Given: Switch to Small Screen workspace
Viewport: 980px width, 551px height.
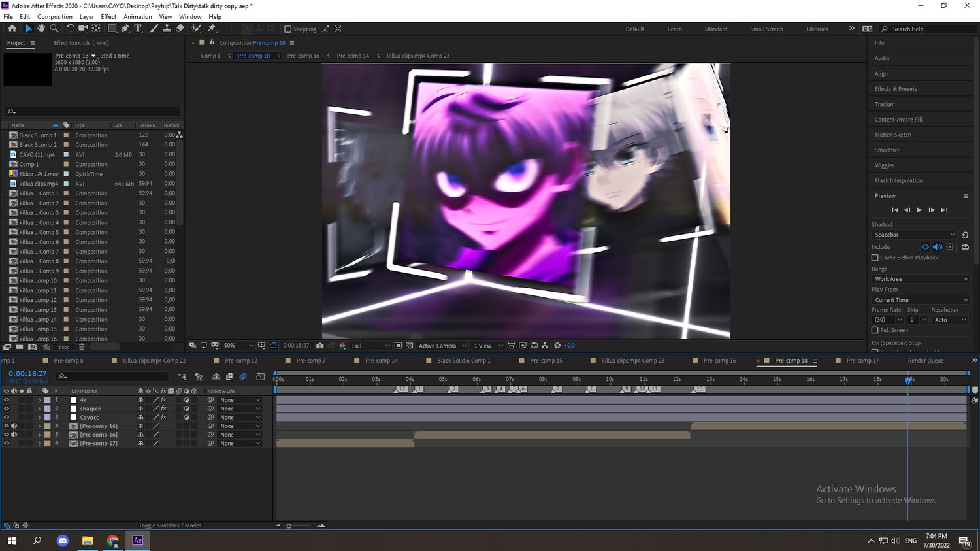Looking at the screenshot, I should point(766,29).
